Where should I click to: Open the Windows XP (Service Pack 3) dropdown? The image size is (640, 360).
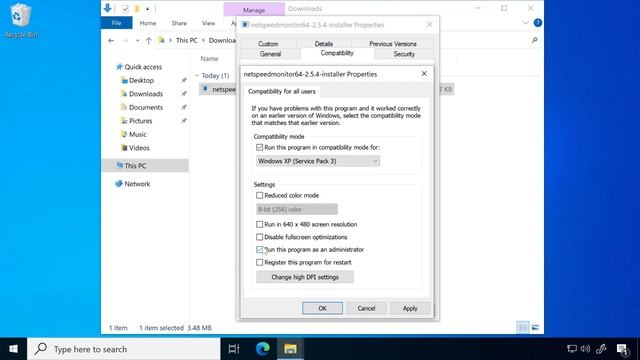pos(318,161)
